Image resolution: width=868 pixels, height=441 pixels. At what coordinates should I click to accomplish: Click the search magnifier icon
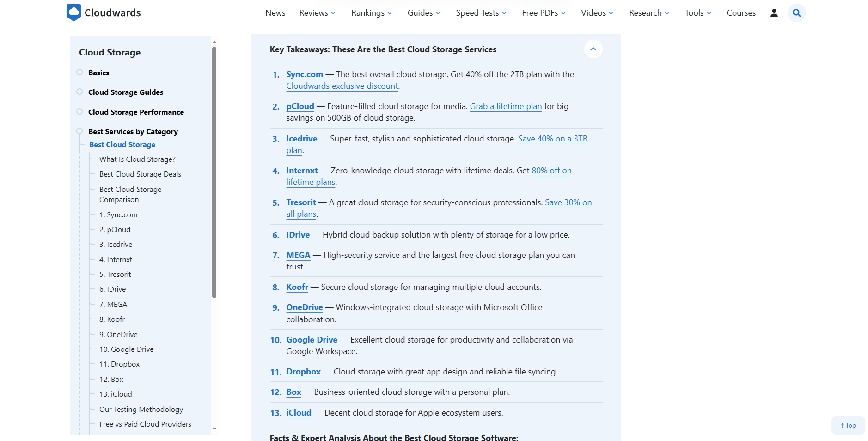pyautogui.click(x=797, y=13)
